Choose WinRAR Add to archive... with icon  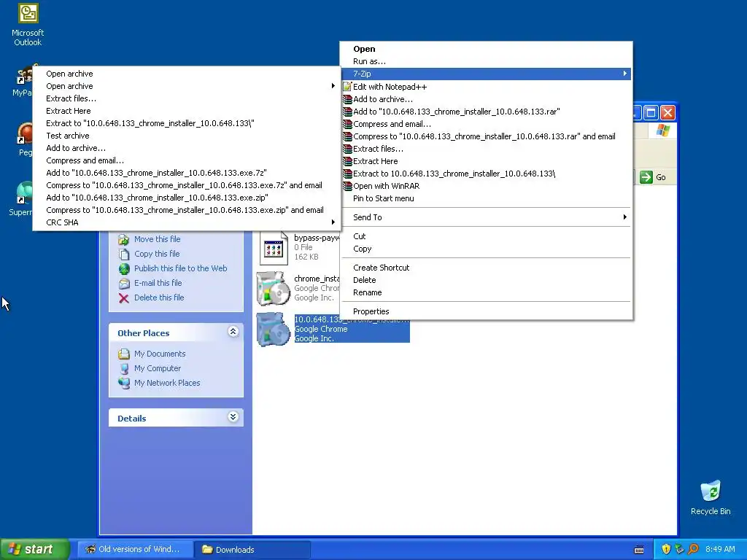point(487,99)
